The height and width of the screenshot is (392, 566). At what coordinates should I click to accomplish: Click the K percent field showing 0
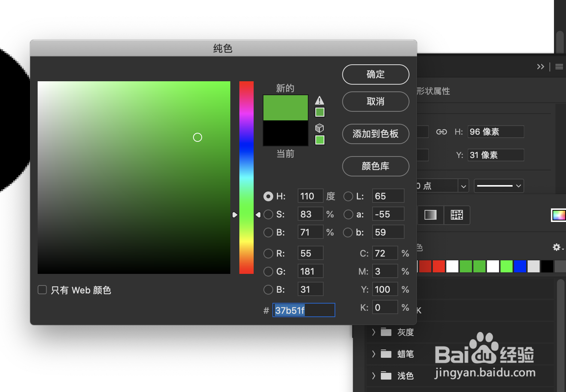pyautogui.click(x=385, y=307)
